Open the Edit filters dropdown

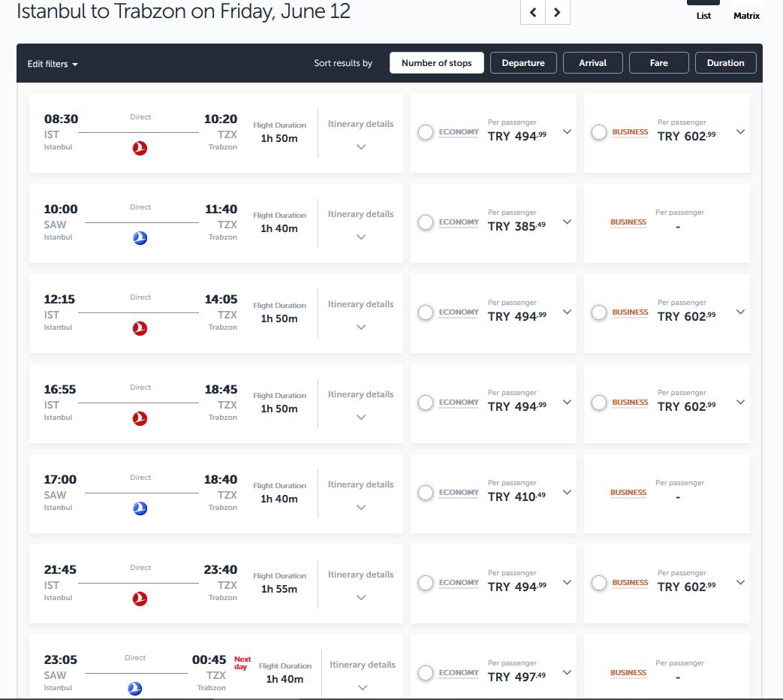pos(53,64)
